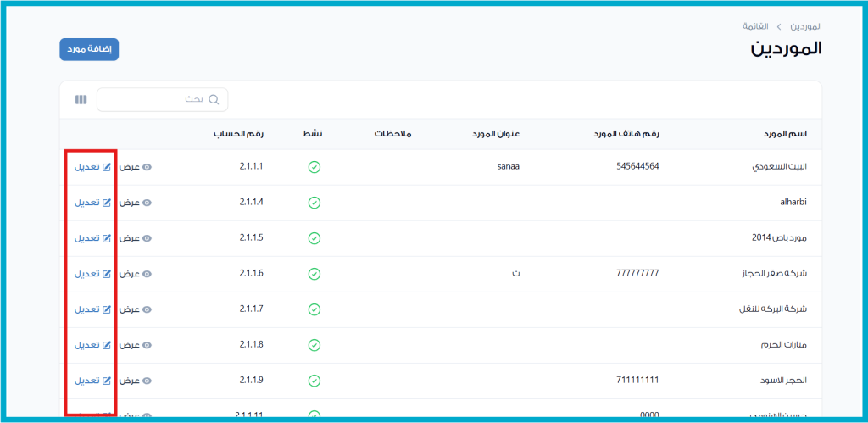Click edit pencil icon for alharbi row
This screenshot has height=423, width=868.
(107, 203)
